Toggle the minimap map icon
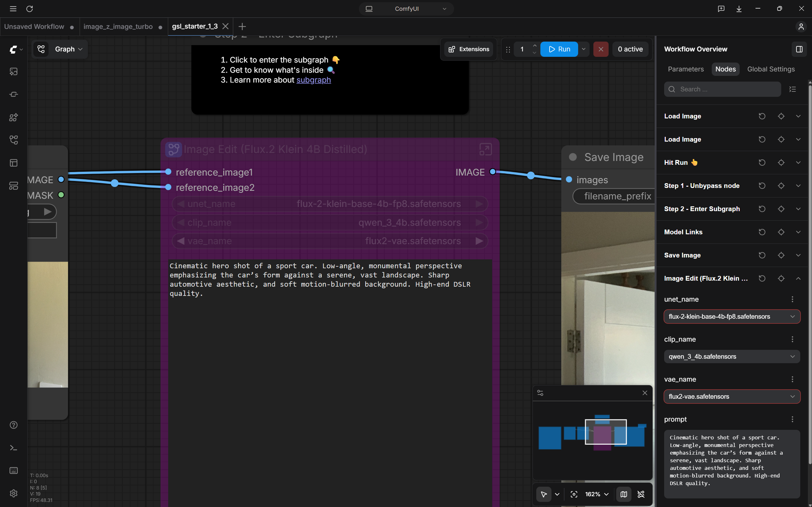The image size is (812, 507). pyautogui.click(x=623, y=494)
